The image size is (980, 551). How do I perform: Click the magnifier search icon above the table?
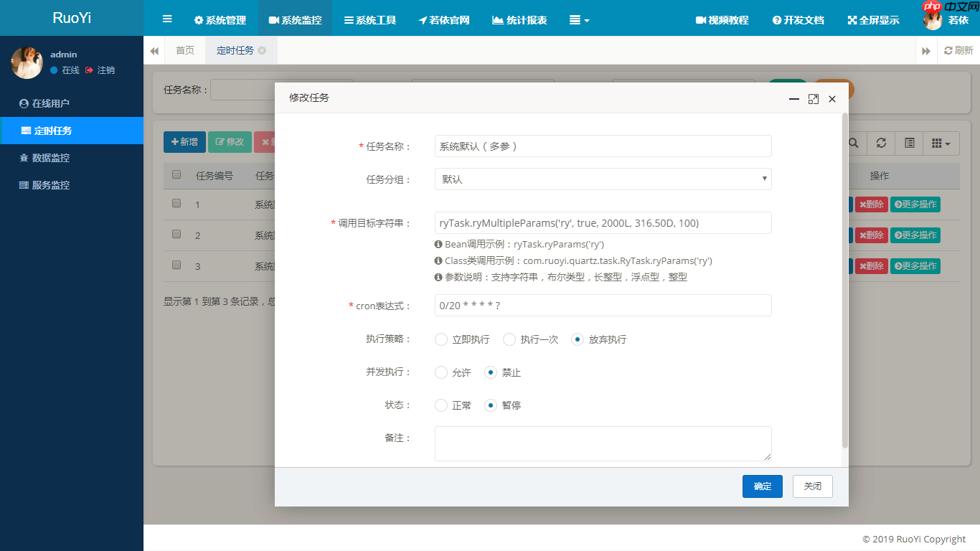point(853,143)
